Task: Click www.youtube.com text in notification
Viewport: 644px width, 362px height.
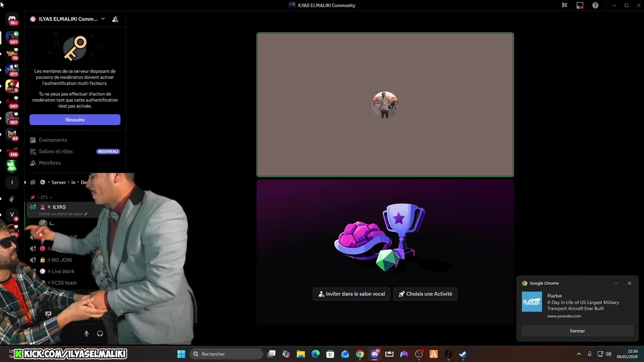Action: [564, 316]
